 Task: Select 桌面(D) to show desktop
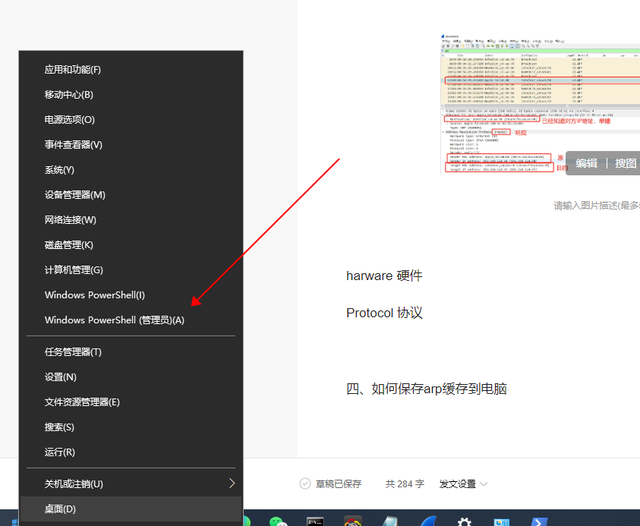(131, 509)
